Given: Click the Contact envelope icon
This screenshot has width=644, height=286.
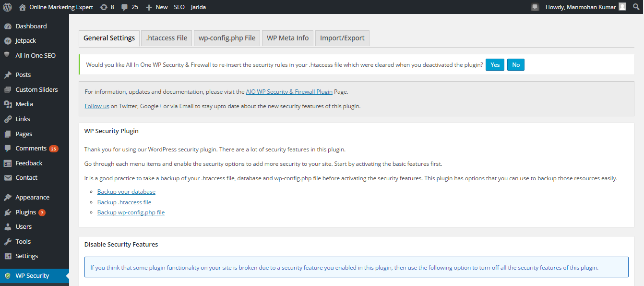Looking at the screenshot, I should coord(7,178).
